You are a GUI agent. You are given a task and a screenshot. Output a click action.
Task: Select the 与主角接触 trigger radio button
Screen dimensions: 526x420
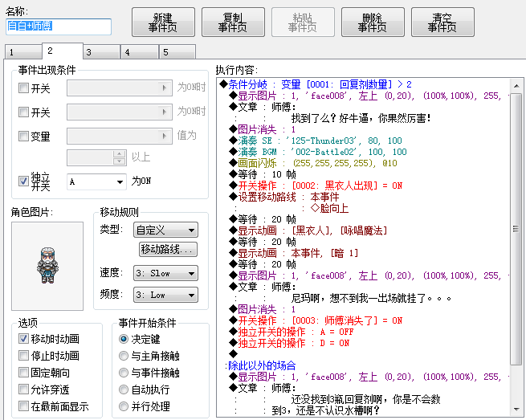[x=124, y=356]
